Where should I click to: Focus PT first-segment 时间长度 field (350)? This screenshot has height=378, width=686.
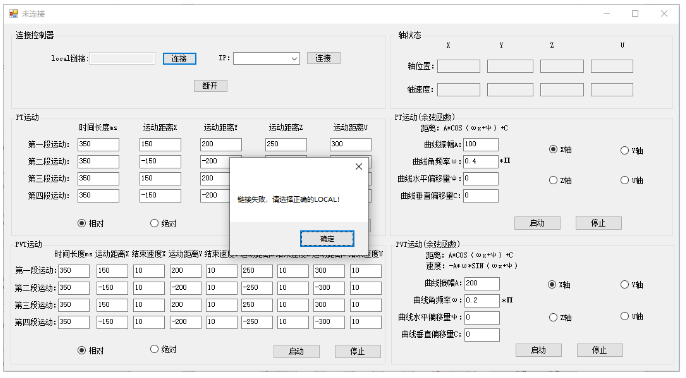coord(98,144)
